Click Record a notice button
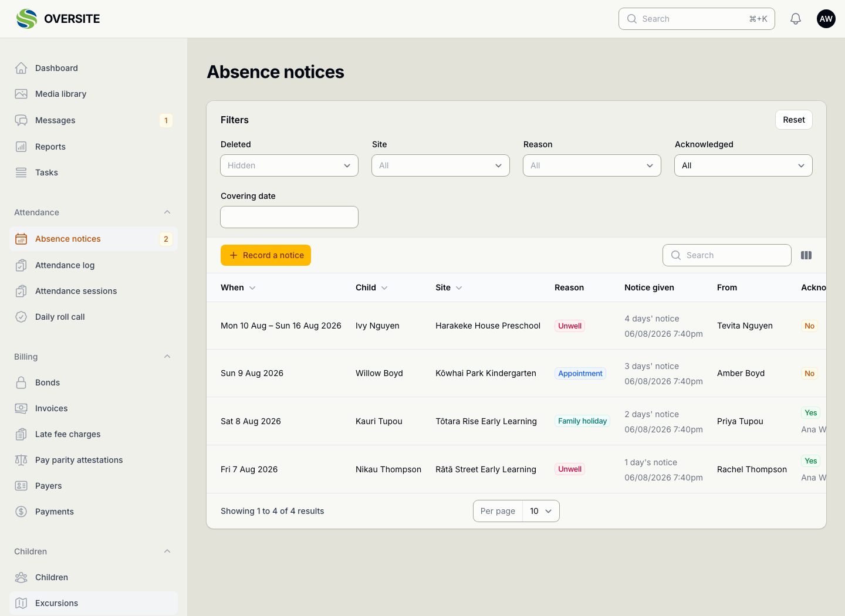This screenshot has width=845, height=616. point(266,255)
